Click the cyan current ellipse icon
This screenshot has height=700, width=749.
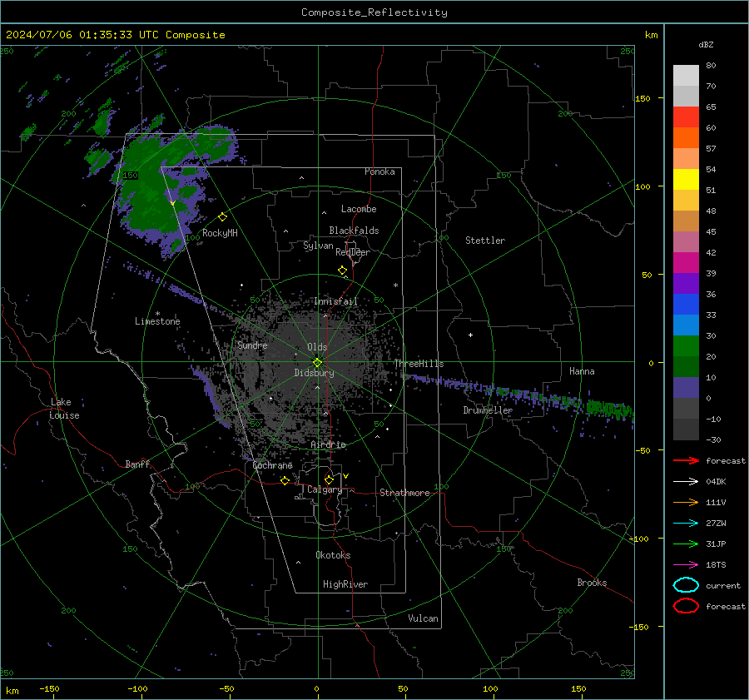pos(686,585)
